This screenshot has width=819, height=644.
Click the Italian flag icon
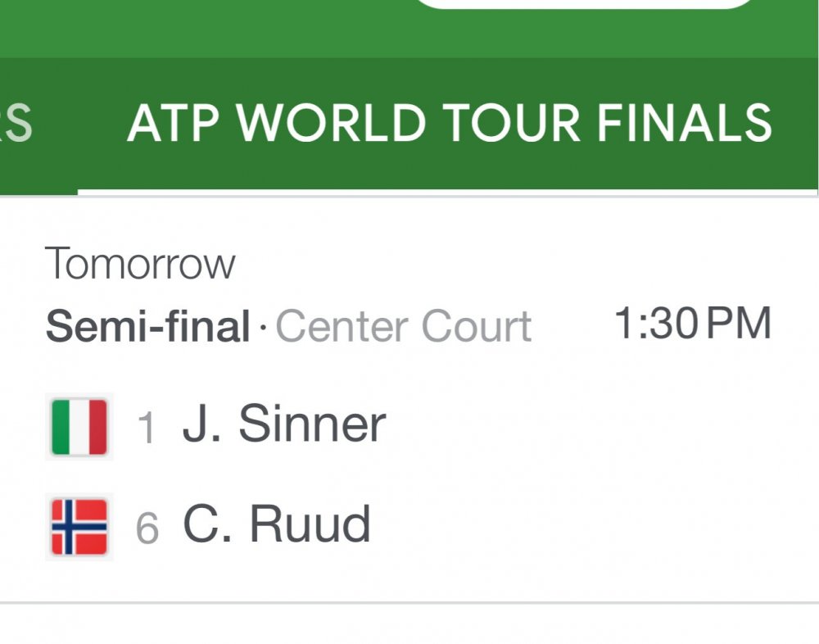coord(79,426)
